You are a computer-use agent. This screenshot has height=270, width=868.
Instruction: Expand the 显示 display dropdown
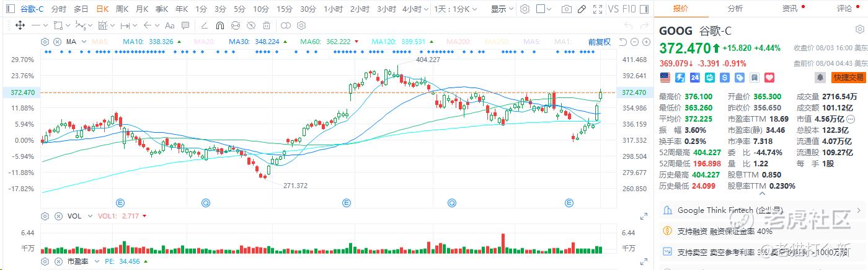point(502,9)
